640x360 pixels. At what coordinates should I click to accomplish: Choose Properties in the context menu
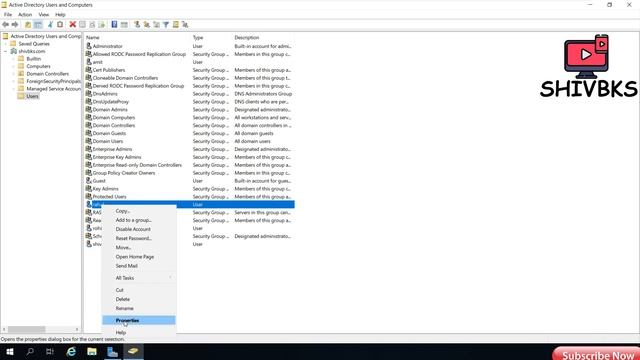[139, 320]
